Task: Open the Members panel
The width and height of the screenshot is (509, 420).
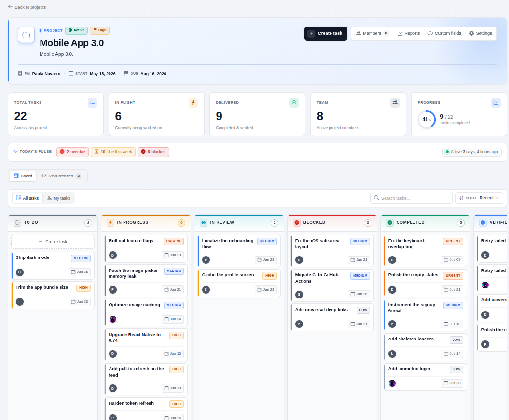Action: click(x=372, y=33)
